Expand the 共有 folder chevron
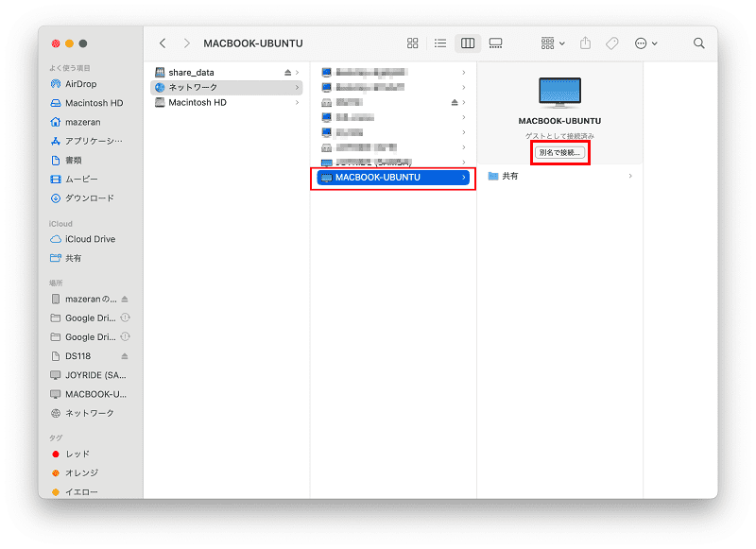 tap(630, 176)
